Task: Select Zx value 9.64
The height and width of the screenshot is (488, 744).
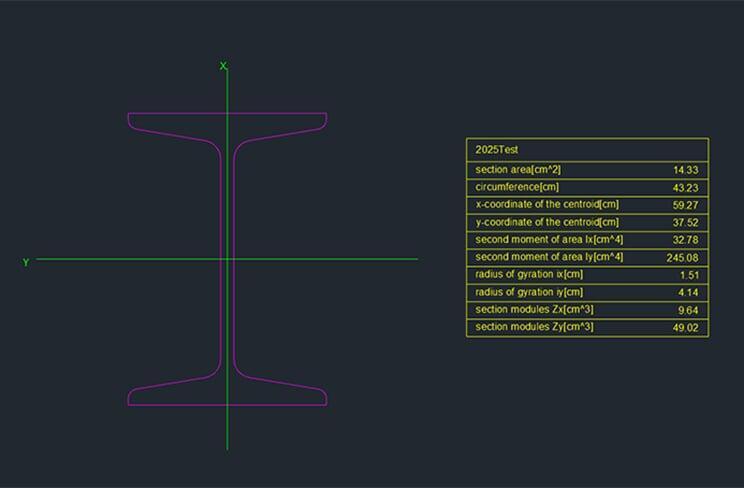Action: [688, 310]
